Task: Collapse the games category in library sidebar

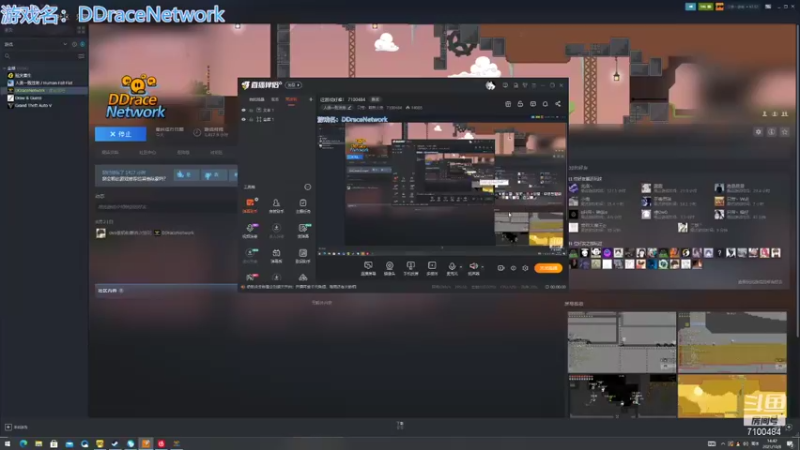Action: pos(5,68)
